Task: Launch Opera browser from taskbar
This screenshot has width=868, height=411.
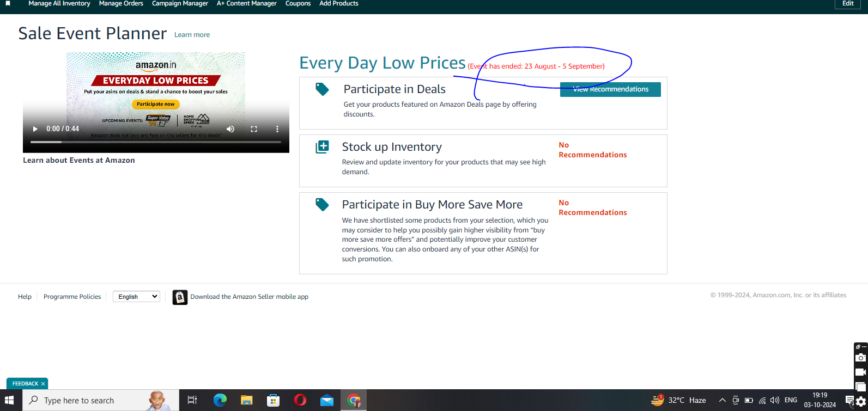Action: tap(300, 400)
